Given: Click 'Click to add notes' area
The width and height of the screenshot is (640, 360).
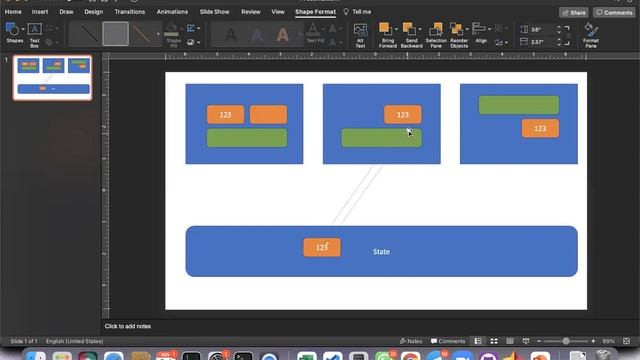Looking at the screenshot, I should [x=128, y=326].
